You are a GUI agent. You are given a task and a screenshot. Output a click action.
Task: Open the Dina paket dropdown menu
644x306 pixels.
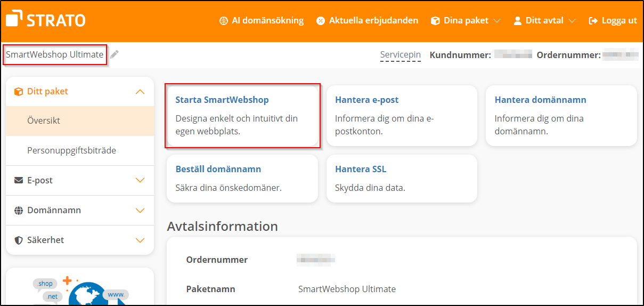pos(466,21)
